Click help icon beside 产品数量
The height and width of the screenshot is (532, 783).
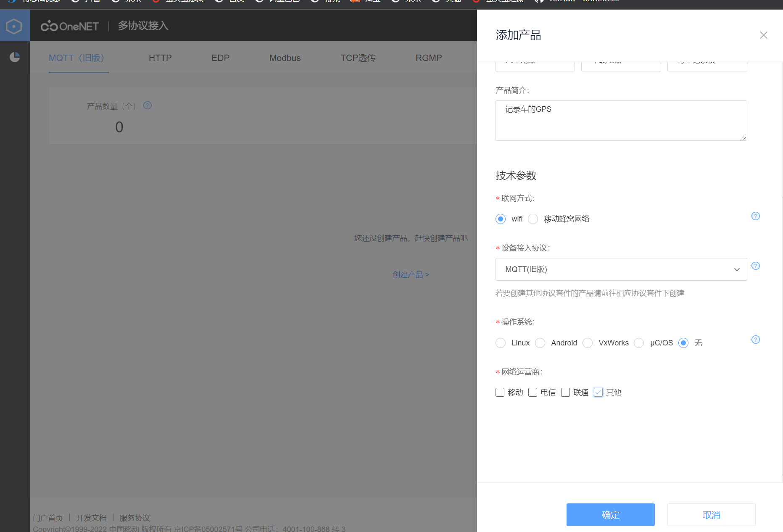pyautogui.click(x=148, y=105)
